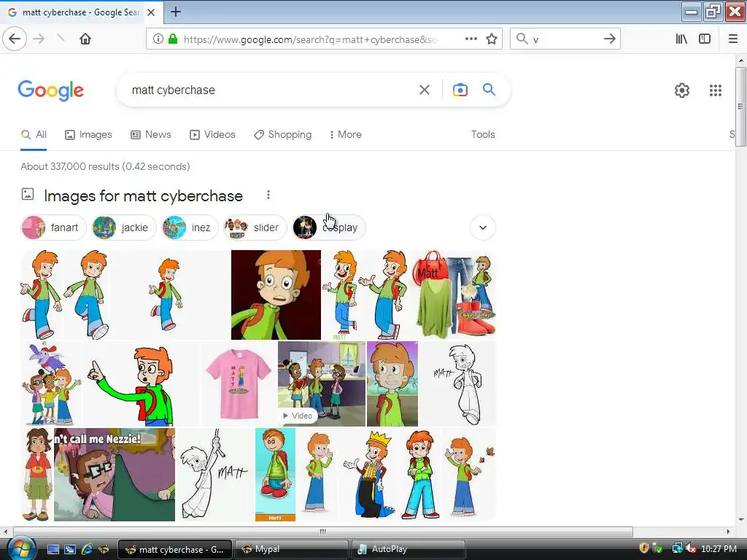747x560 pixels.
Task: Toggle the sidebar view icon
Action: point(705,39)
